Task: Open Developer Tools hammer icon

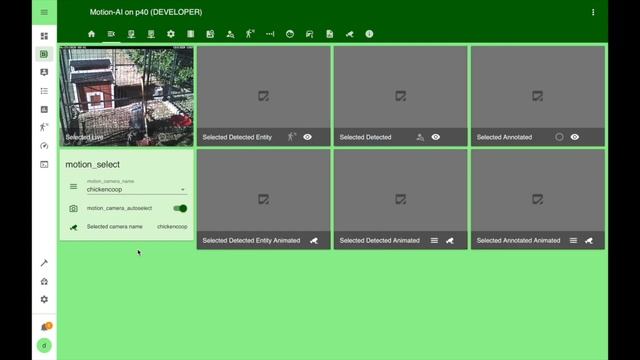Action: tap(44, 262)
